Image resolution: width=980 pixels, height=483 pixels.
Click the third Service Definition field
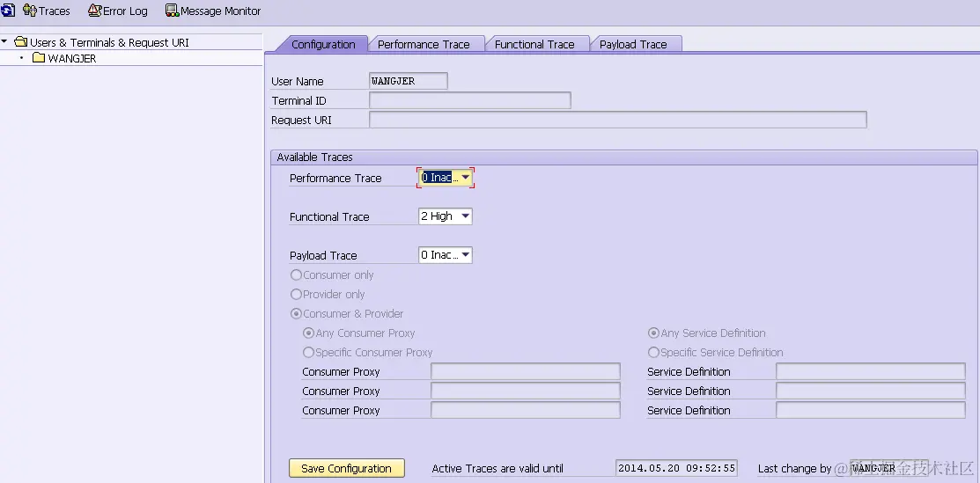pos(871,410)
